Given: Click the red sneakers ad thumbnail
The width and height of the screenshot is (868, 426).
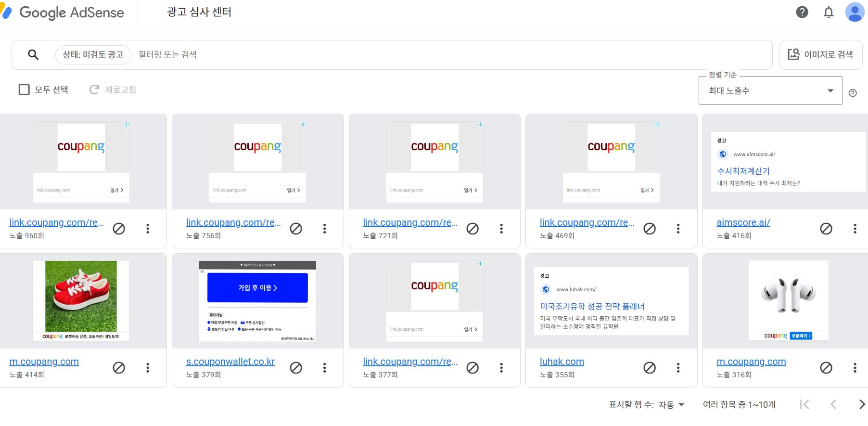Looking at the screenshot, I should coord(81,301).
